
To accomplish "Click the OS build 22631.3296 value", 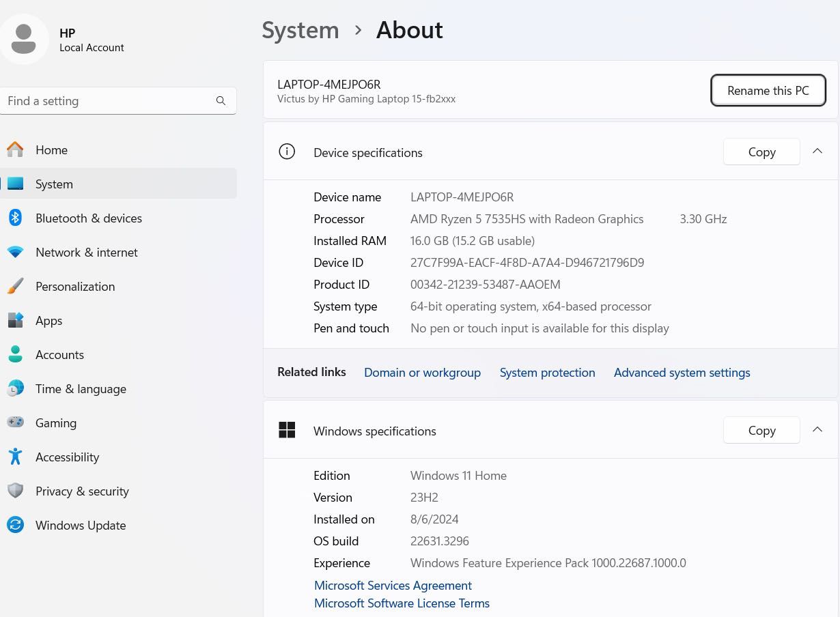I will tap(440, 541).
